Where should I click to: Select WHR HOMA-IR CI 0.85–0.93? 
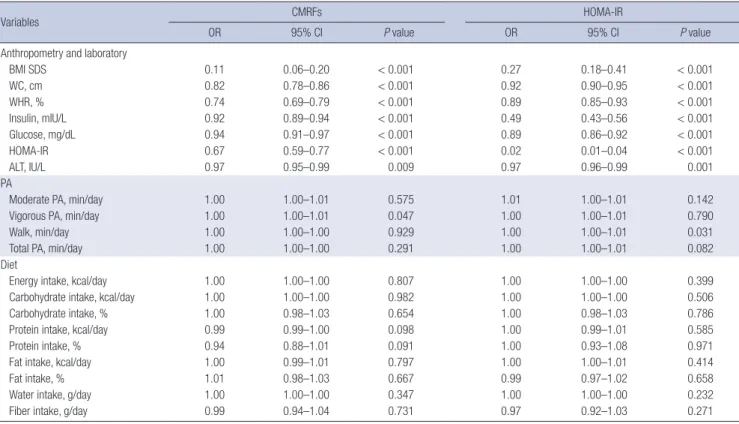tap(604, 102)
